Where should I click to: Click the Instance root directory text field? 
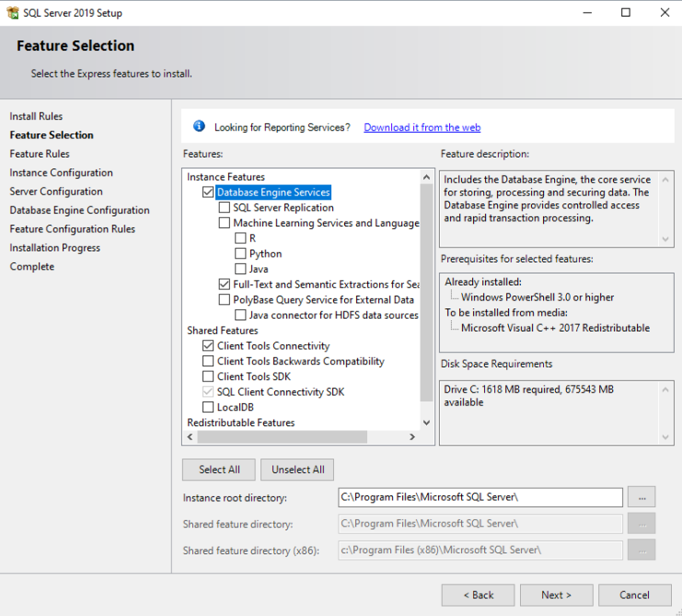tap(480, 497)
